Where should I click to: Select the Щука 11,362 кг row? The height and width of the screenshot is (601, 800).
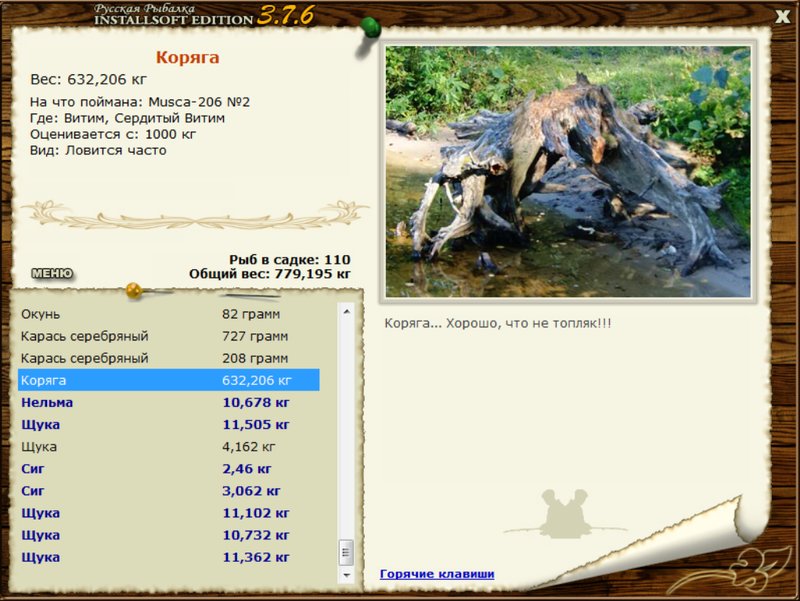pyautogui.click(x=169, y=557)
